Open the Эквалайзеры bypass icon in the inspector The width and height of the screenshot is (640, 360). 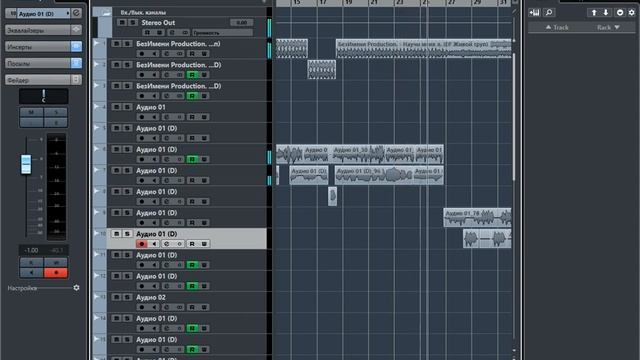coord(76,30)
